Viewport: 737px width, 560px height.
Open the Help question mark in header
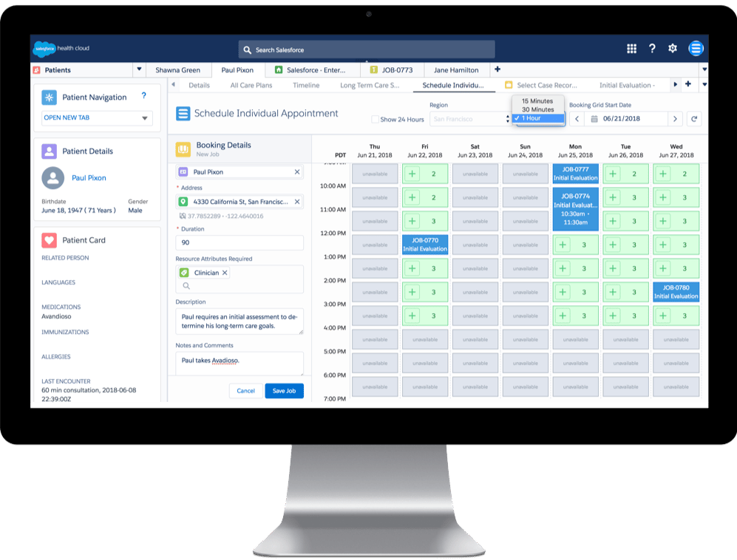[x=652, y=48]
